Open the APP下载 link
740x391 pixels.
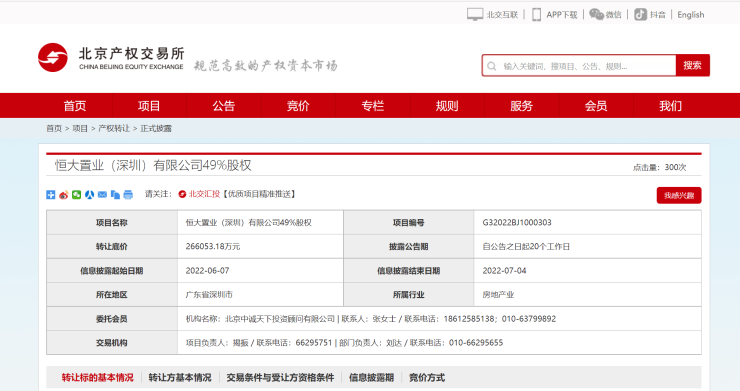[x=562, y=15]
